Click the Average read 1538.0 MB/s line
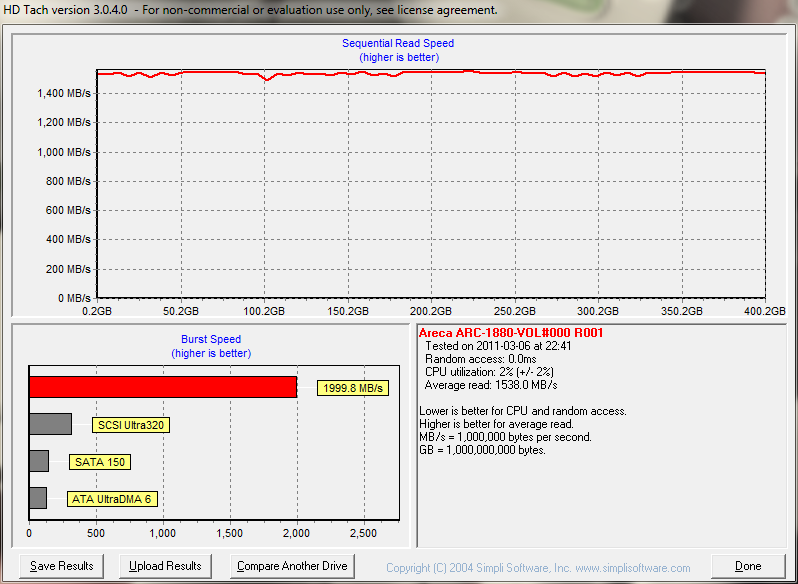Screen dimensions: 798x584 (x=491, y=385)
